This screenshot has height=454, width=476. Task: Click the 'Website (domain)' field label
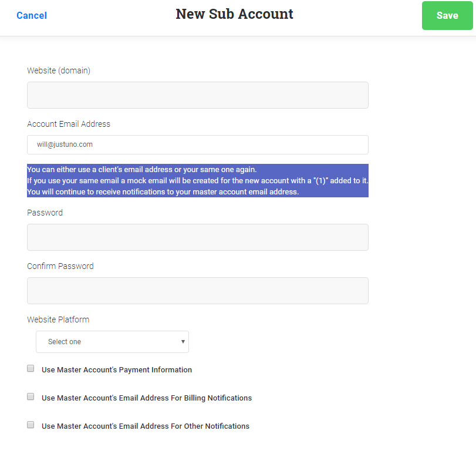[59, 70]
